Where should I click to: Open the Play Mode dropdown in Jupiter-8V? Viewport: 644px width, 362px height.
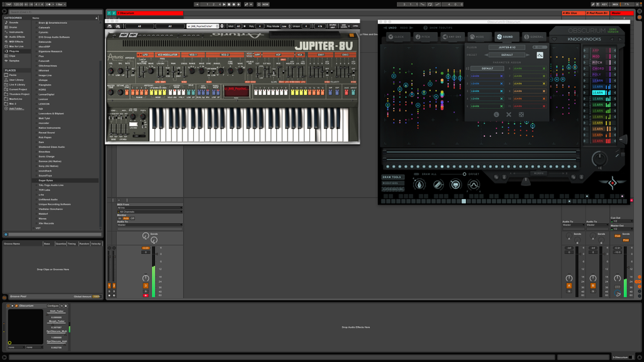286,26
